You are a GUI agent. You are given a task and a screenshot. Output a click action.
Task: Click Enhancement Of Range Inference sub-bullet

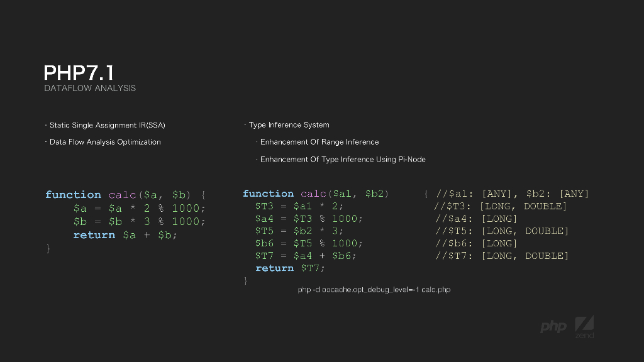[319, 142]
